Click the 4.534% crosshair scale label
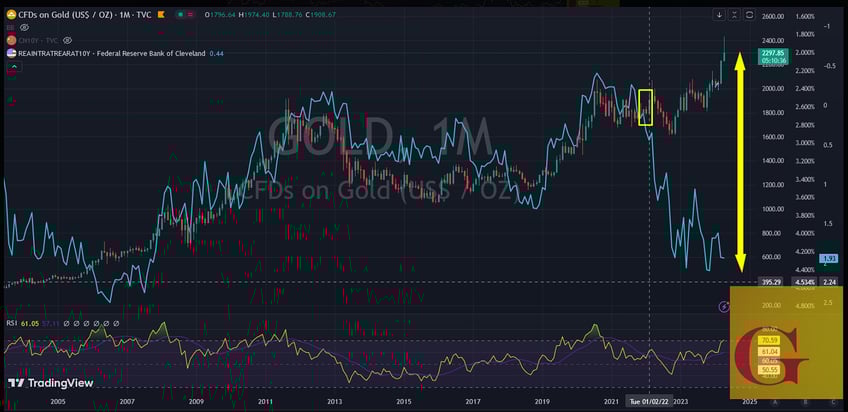 [x=803, y=282]
